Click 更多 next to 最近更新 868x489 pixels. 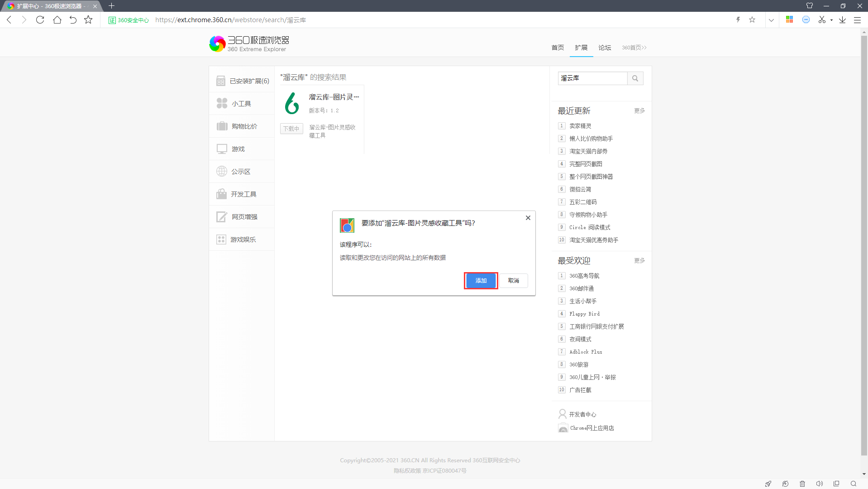point(639,110)
